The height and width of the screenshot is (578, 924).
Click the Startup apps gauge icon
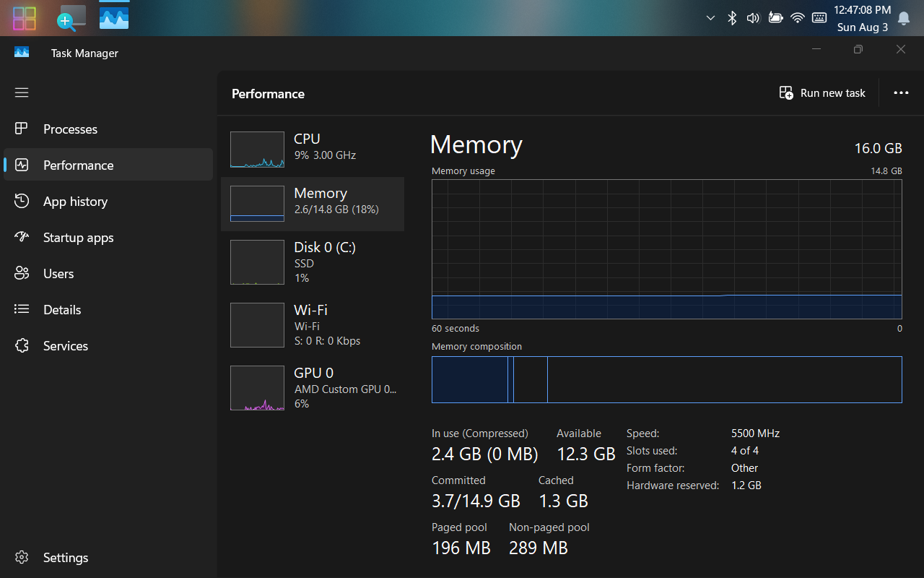coord(22,237)
